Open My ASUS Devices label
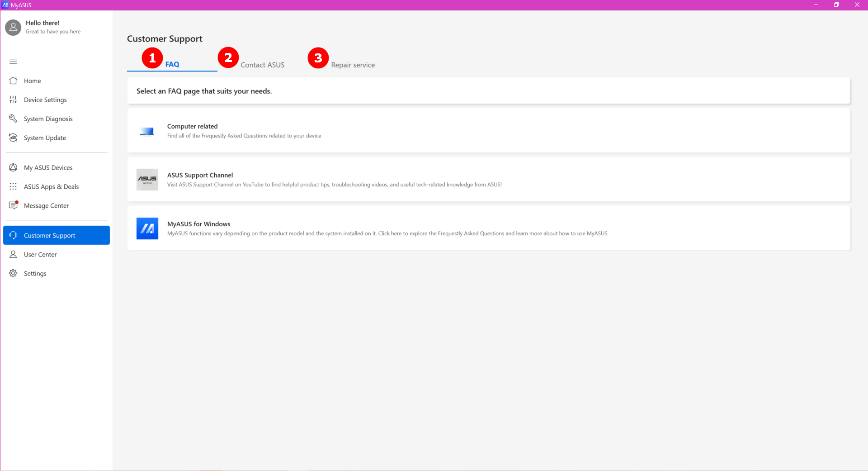 (x=48, y=168)
